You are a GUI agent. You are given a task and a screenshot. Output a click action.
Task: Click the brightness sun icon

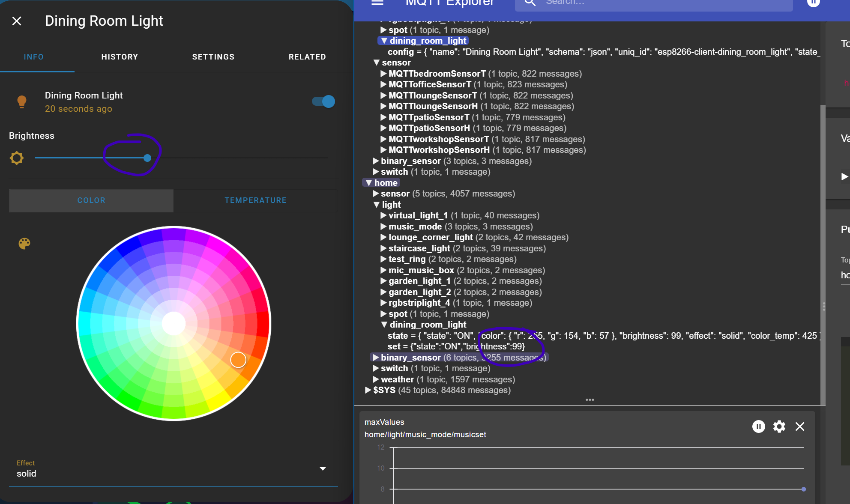point(17,158)
